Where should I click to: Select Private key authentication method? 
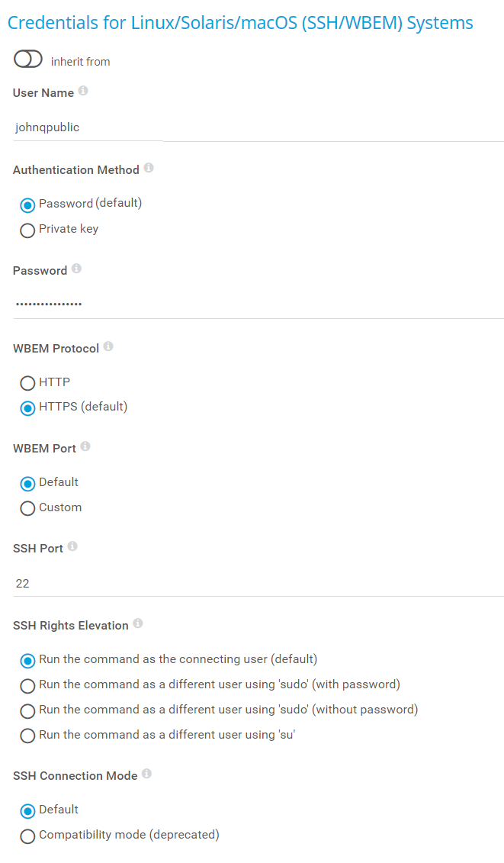(28, 230)
